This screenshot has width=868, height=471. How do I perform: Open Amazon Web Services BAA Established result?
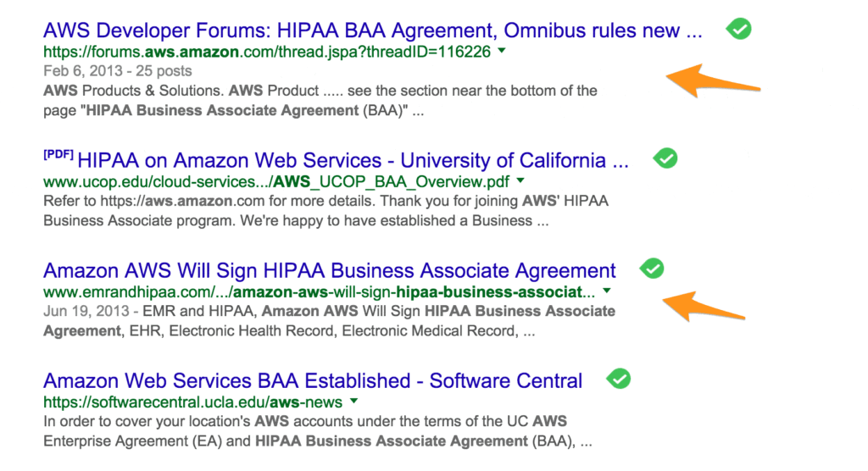tap(313, 381)
